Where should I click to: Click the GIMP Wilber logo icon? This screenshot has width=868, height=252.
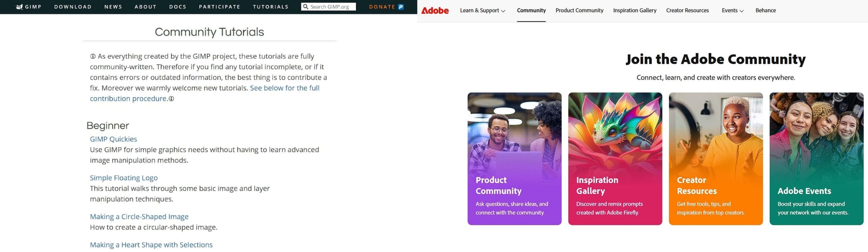pyautogui.click(x=19, y=7)
